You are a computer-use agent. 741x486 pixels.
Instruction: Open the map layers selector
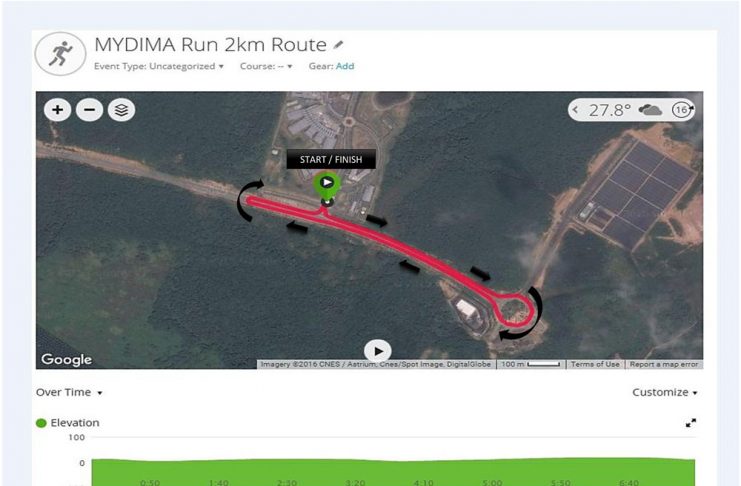[121, 110]
